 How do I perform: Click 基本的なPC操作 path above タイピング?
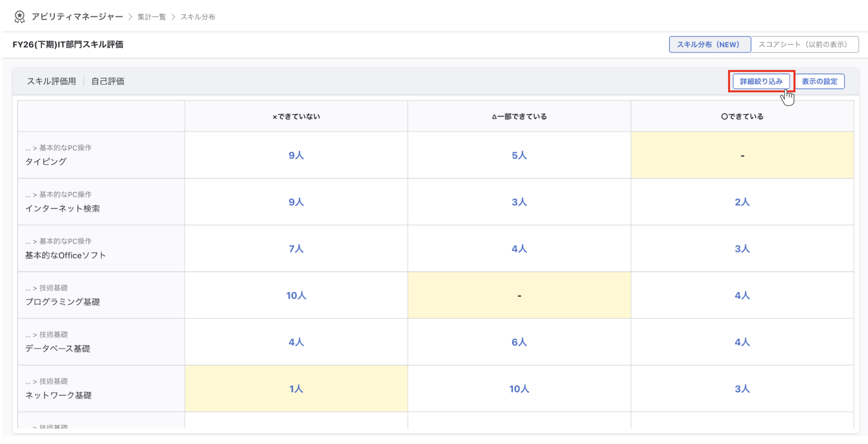[x=65, y=148]
